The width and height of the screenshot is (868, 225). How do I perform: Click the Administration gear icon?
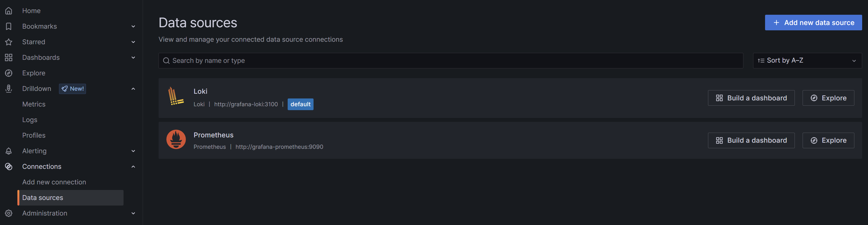9,213
